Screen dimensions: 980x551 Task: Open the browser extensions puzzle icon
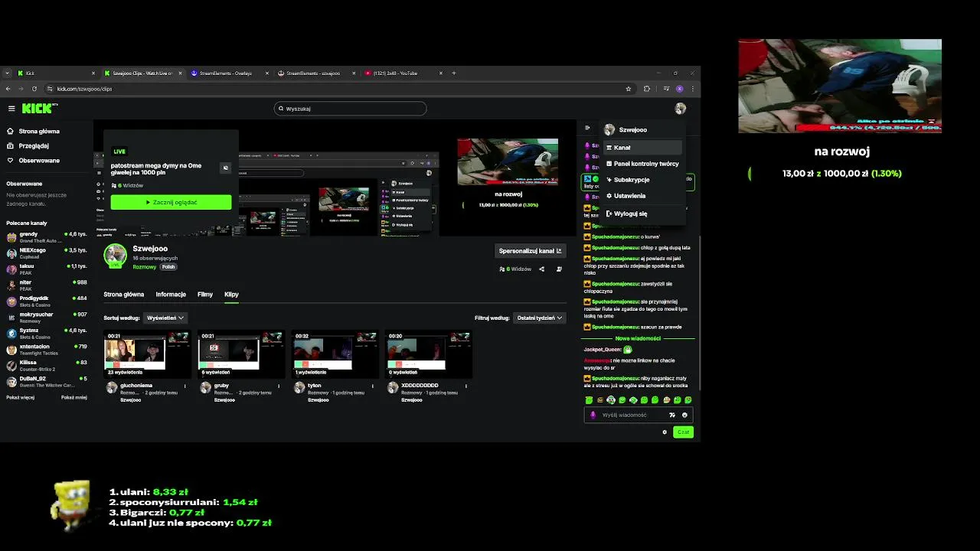(647, 89)
